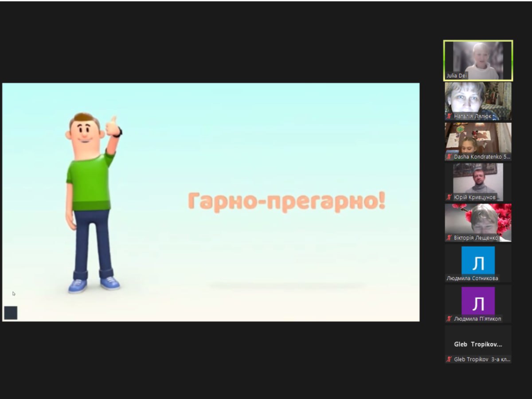The image size is (532, 399).
Task: Click the blue Л avatar of Людмила Сотникова
Action: tap(478, 261)
